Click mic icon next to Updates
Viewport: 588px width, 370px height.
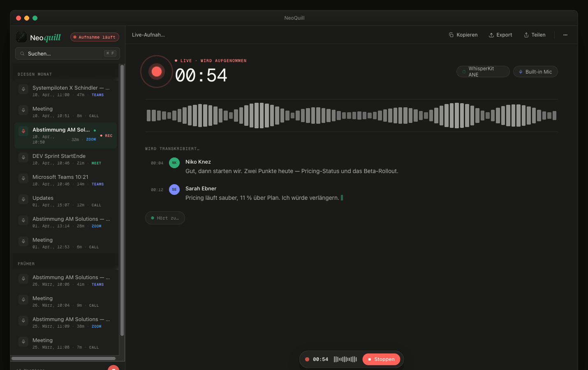tap(23, 199)
